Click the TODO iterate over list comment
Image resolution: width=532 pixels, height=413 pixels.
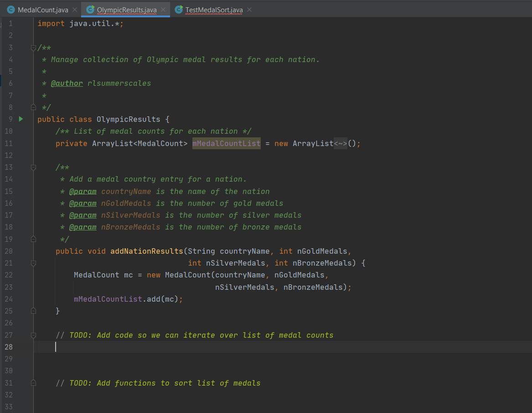tap(194, 335)
